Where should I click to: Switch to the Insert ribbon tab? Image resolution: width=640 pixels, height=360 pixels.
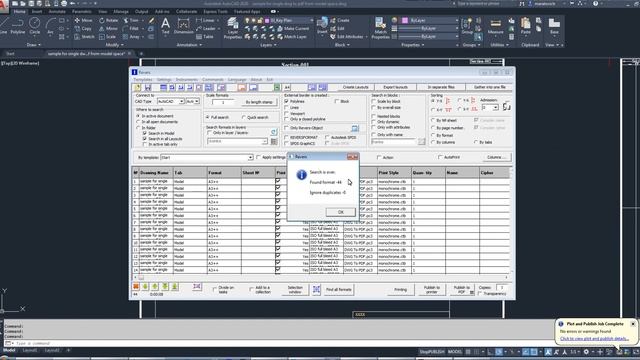37,11
